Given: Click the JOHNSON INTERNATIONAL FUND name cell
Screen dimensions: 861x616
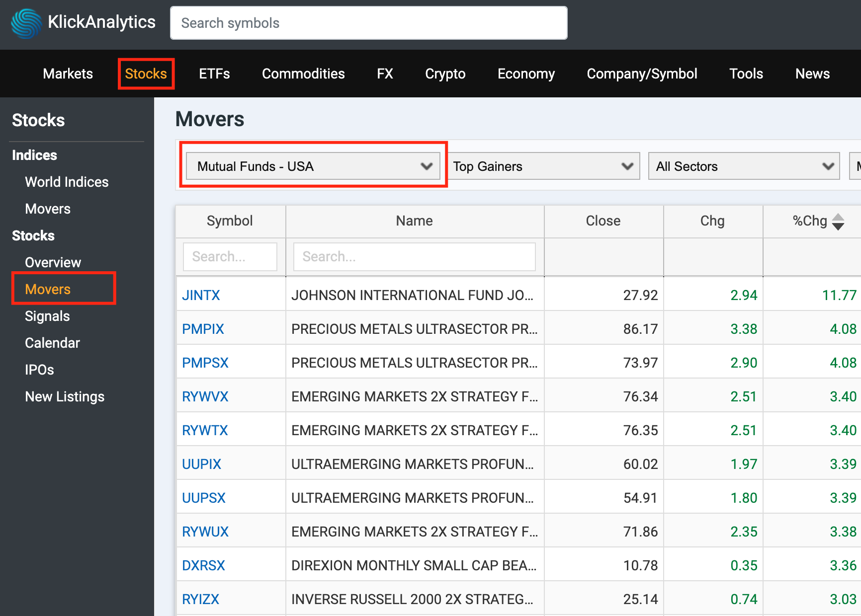Looking at the screenshot, I should tap(415, 295).
